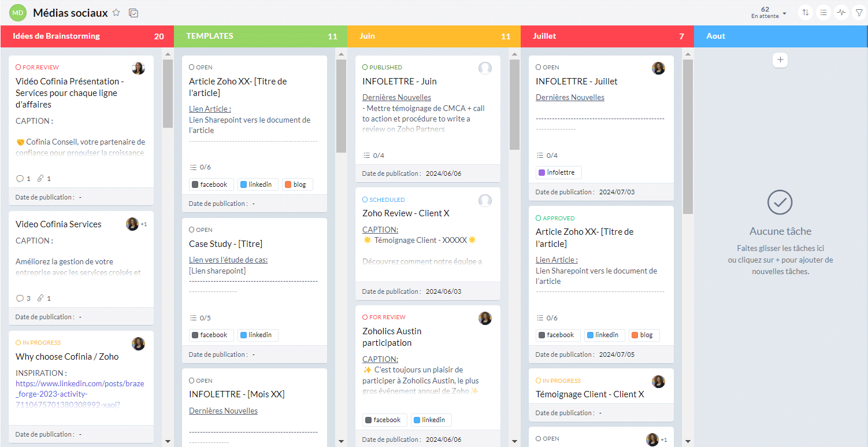
Task: Open Video Cofinia Services card title
Action: point(58,224)
